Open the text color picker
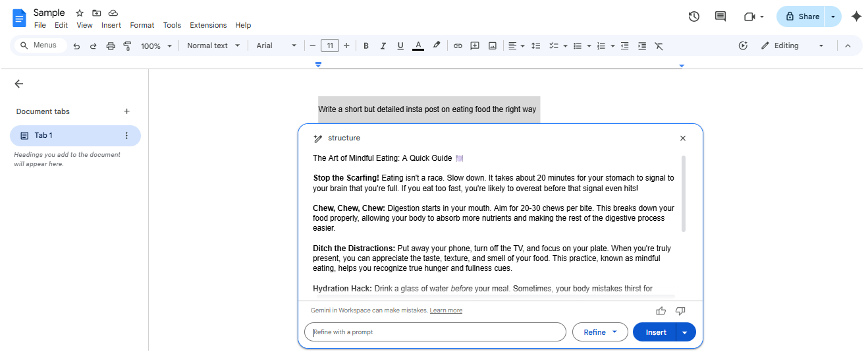The height and width of the screenshot is (352, 868). click(418, 46)
